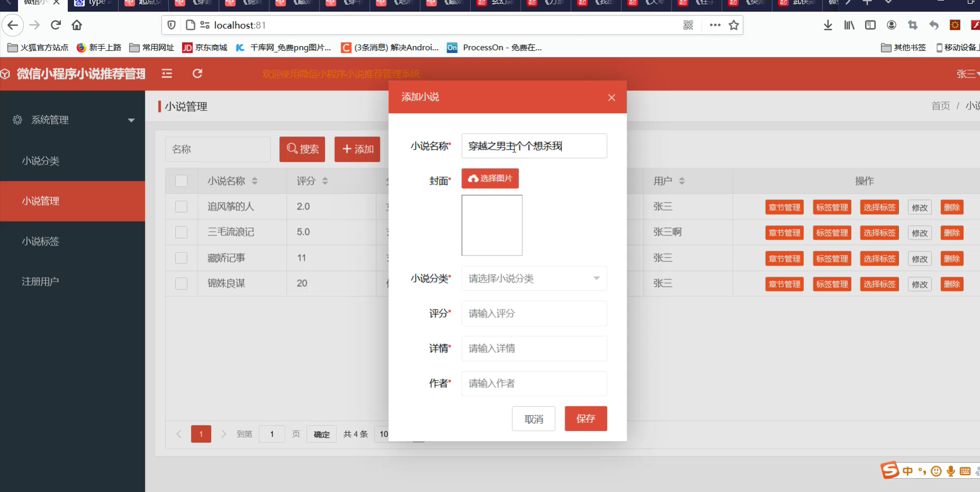Toggle the select-all header checkbox

tap(181, 181)
